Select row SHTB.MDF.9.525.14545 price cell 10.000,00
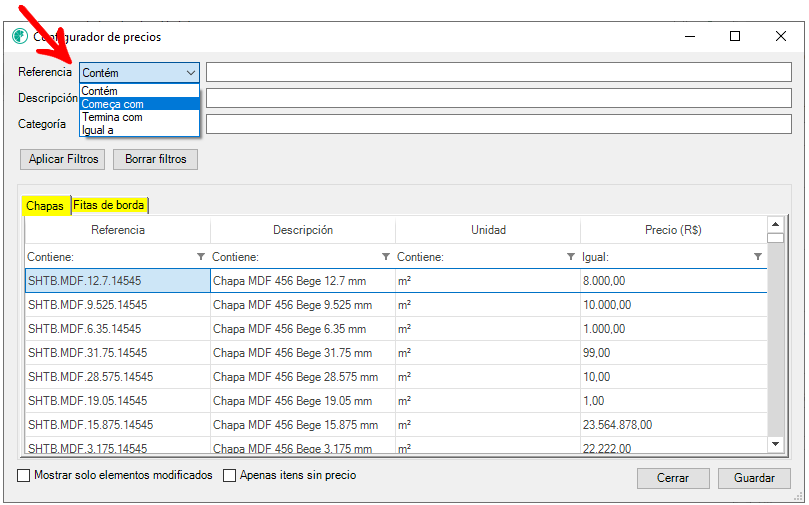 [672, 305]
